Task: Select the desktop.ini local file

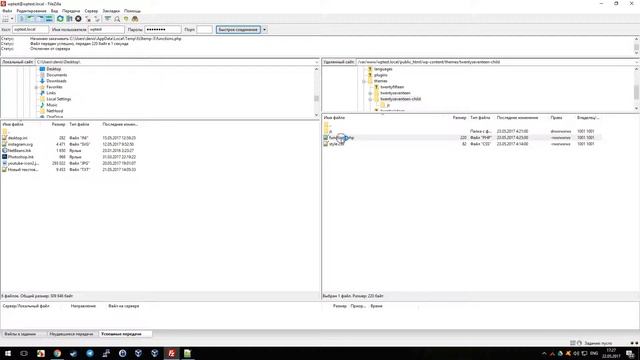Action: click(18, 138)
